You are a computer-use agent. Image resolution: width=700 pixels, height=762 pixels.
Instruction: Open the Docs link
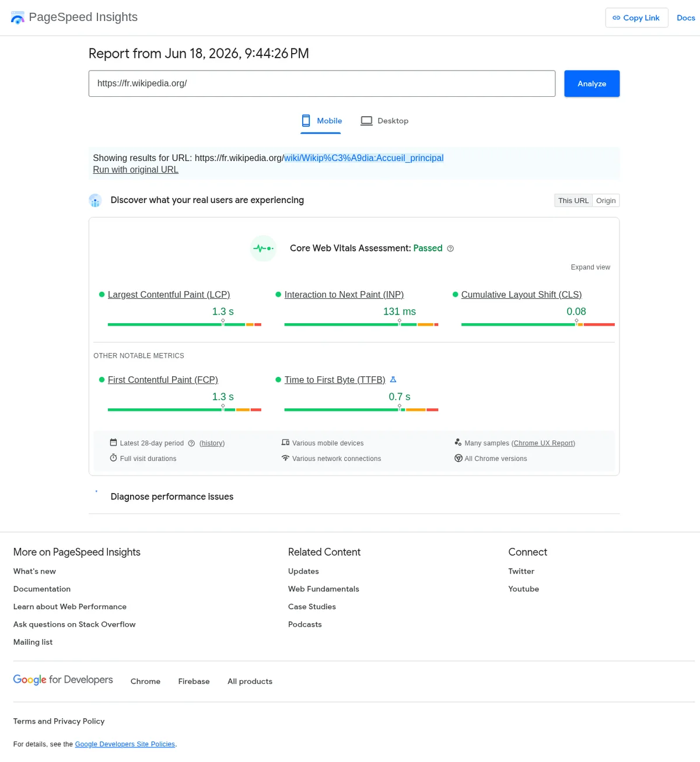coord(685,18)
